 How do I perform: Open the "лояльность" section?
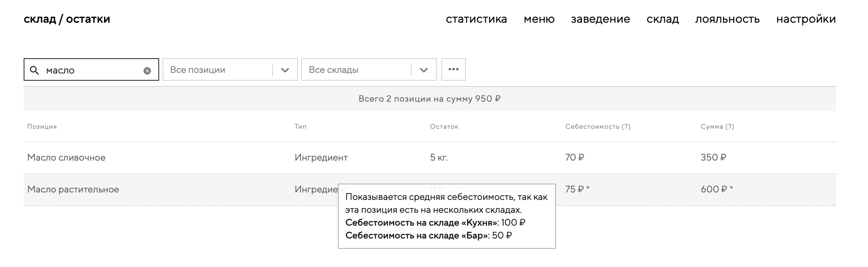727,19
